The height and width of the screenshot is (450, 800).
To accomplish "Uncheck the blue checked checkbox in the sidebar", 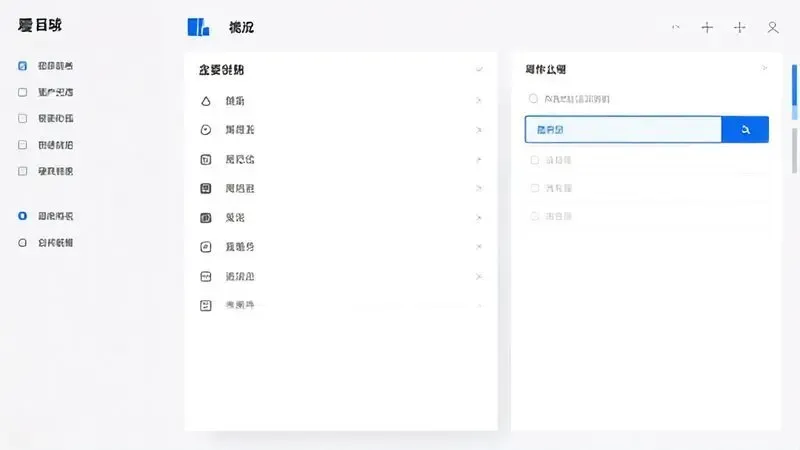I will click(22, 66).
